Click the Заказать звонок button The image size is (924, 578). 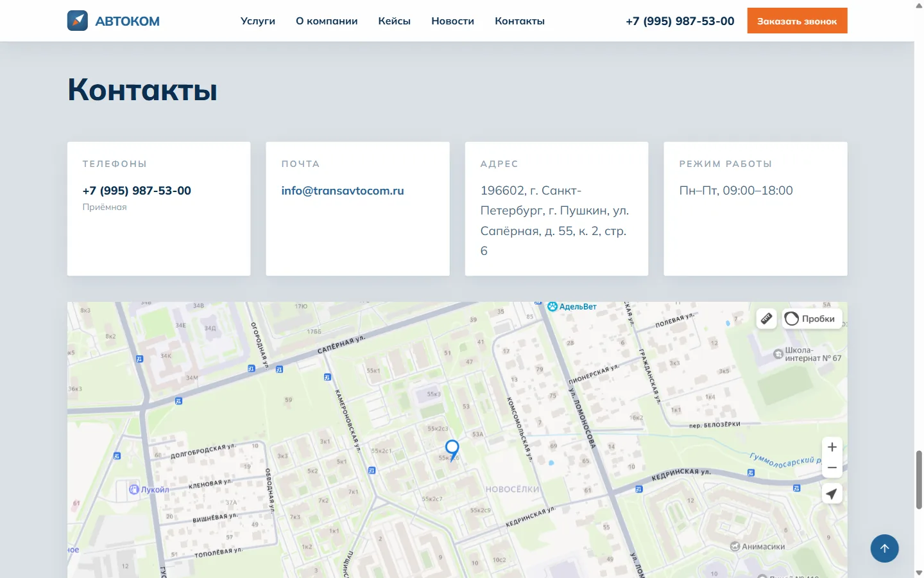pyautogui.click(x=797, y=21)
